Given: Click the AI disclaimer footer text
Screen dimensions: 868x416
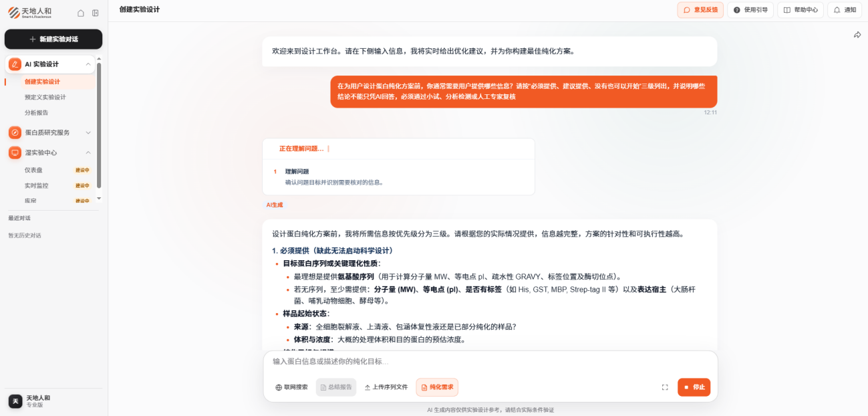Looking at the screenshot, I should [x=490, y=409].
